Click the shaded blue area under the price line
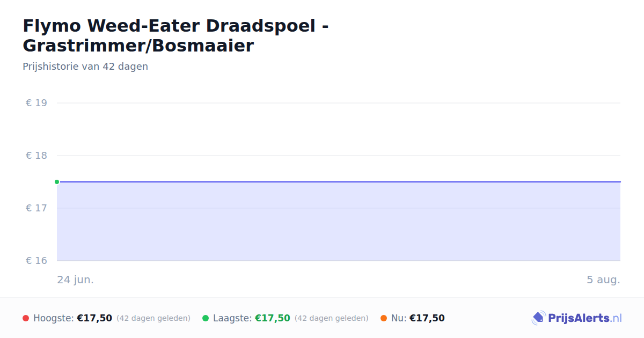 (x=339, y=222)
